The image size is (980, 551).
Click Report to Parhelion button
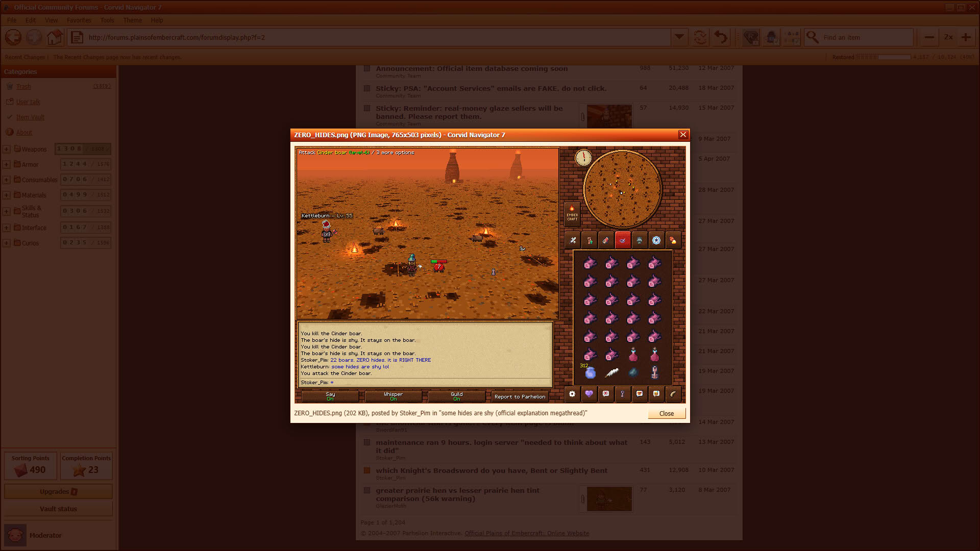520,396
